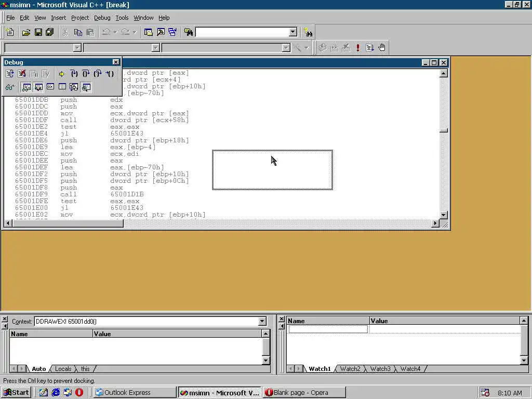Switch to Blank page - Opera taskbar button
532x399 pixels.
(x=304, y=393)
